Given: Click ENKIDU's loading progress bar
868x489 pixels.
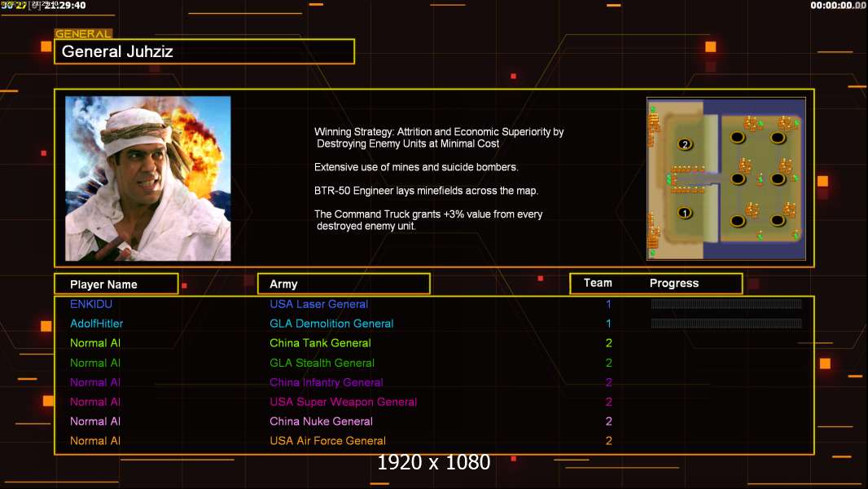Looking at the screenshot, I should pos(726,303).
